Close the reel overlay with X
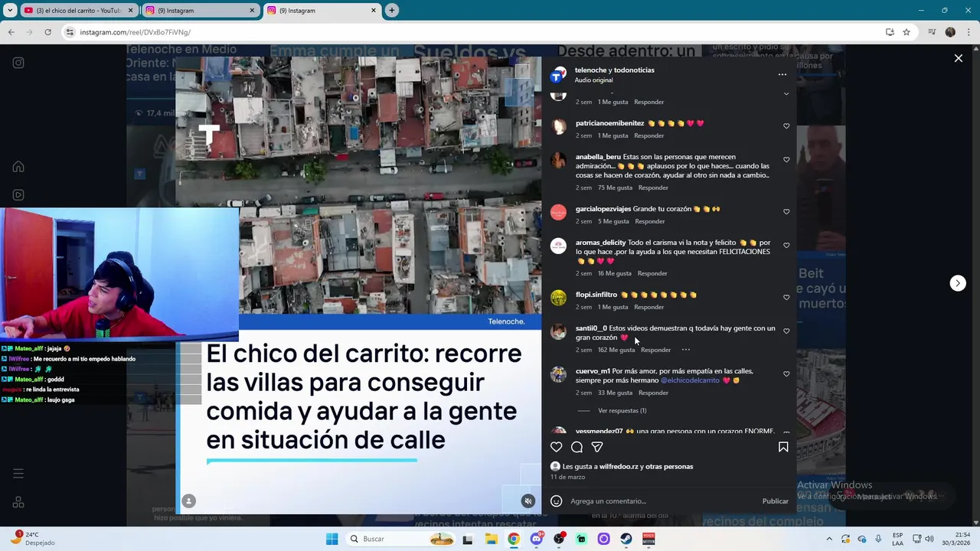Image resolution: width=980 pixels, height=551 pixels. click(958, 58)
